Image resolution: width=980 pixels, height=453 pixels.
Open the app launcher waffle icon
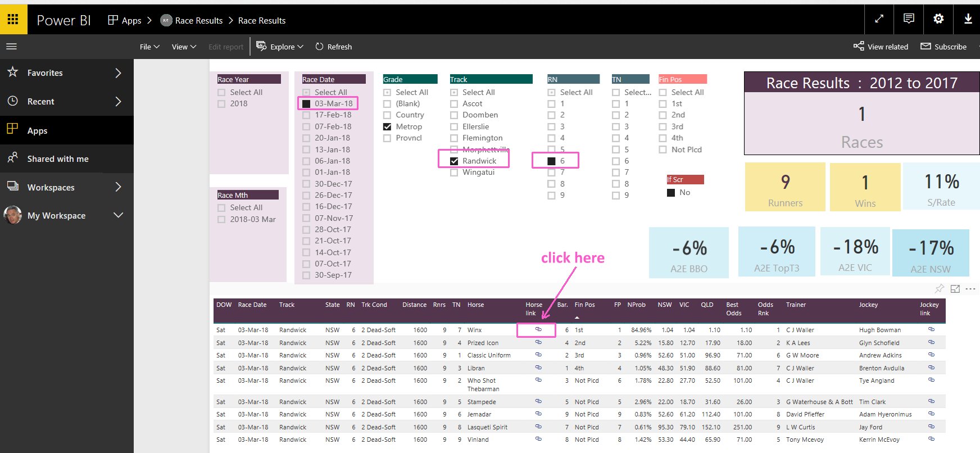(x=13, y=20)
